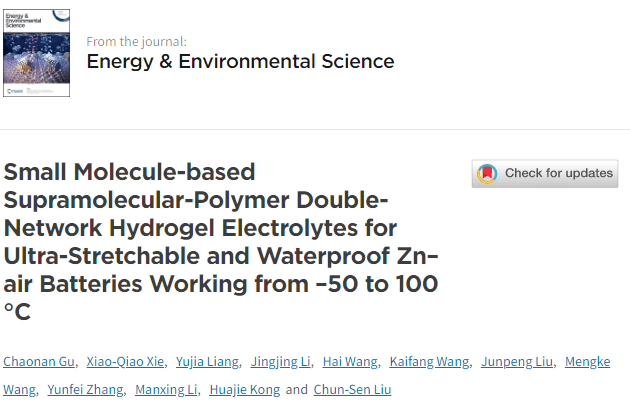Open author Hai Wang's link
Image resolution: width=630 pixels, height=408 pixels.
click(350, 362)
